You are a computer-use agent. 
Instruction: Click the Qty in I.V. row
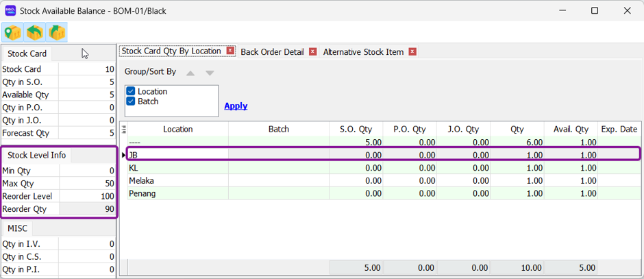click(58, 244)
